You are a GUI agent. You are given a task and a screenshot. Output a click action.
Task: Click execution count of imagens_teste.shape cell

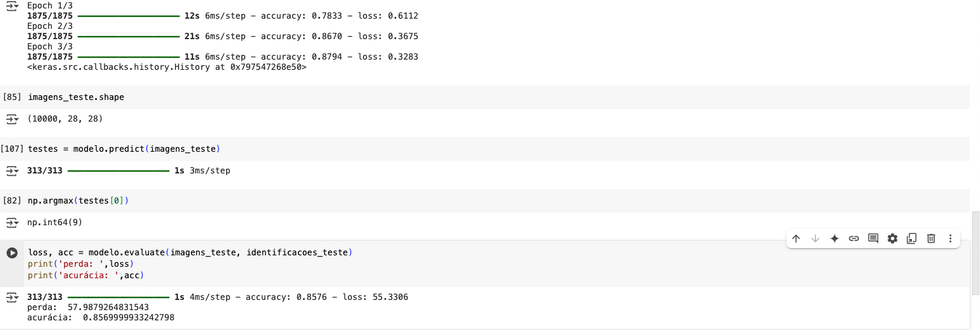(x=12, y=97)
